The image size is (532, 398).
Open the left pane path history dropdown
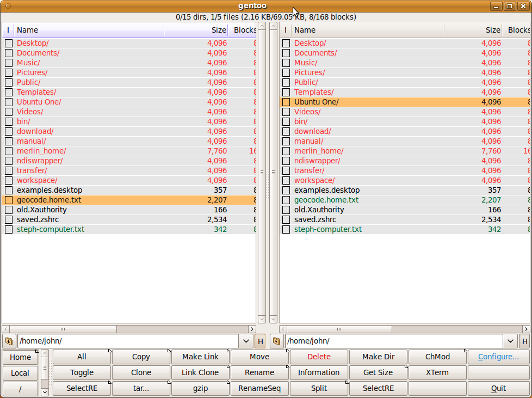[x=246, y=341]
